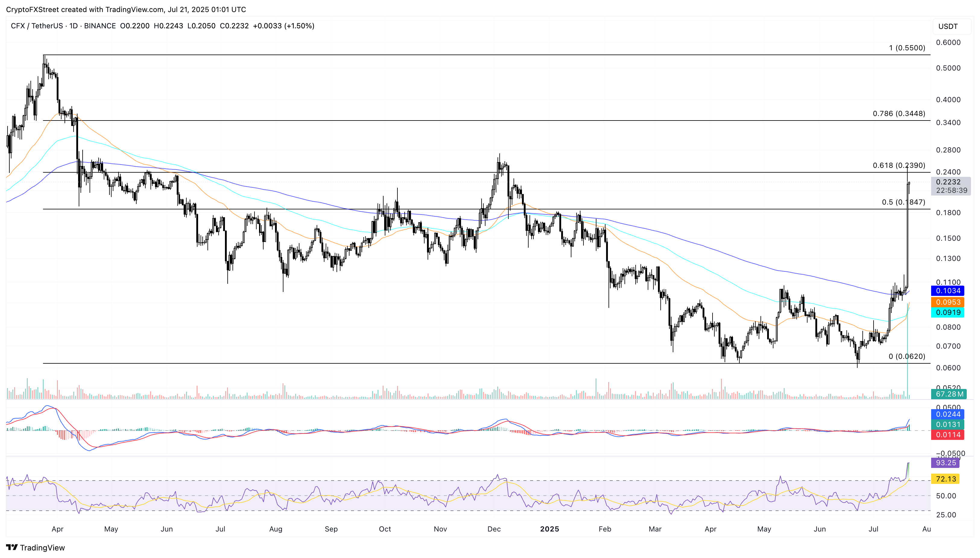
Task: Select the 1D interval label
Action: 73,26
